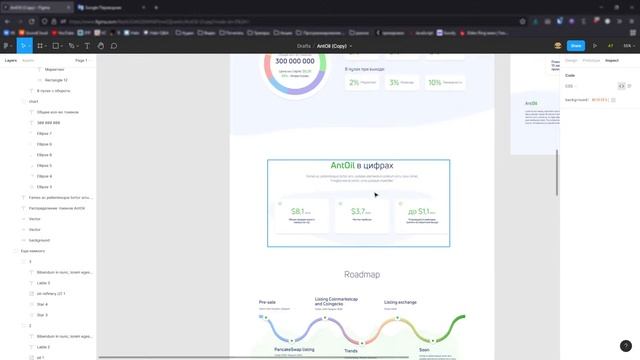
Task: Click the Share button
Action: click(x=576, y=46)
